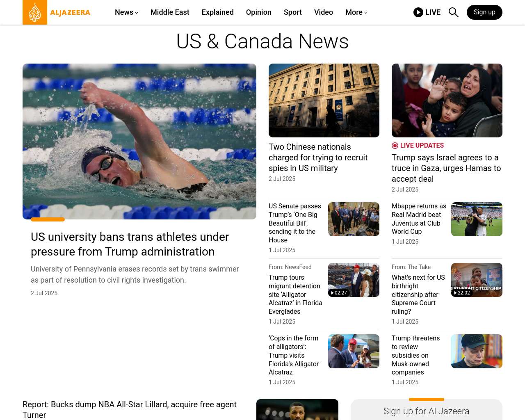This screenshot has width=525, height=420.
Task: Select Sport in the navigation bar
Action: pyautogui.click(x=293, y=12)
